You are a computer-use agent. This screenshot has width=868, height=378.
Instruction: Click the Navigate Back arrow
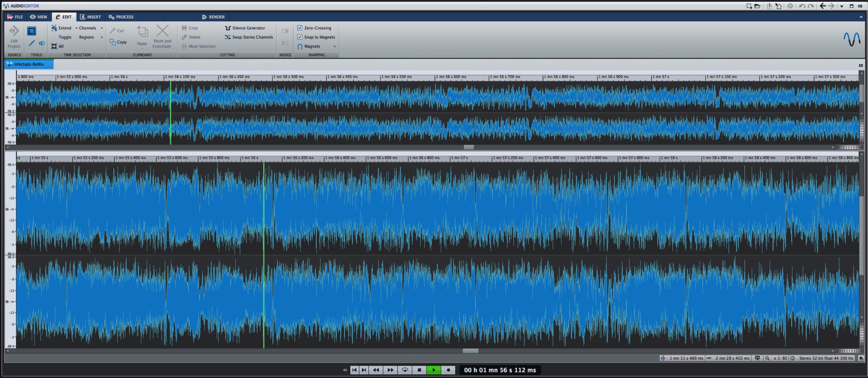pos(822,6)
